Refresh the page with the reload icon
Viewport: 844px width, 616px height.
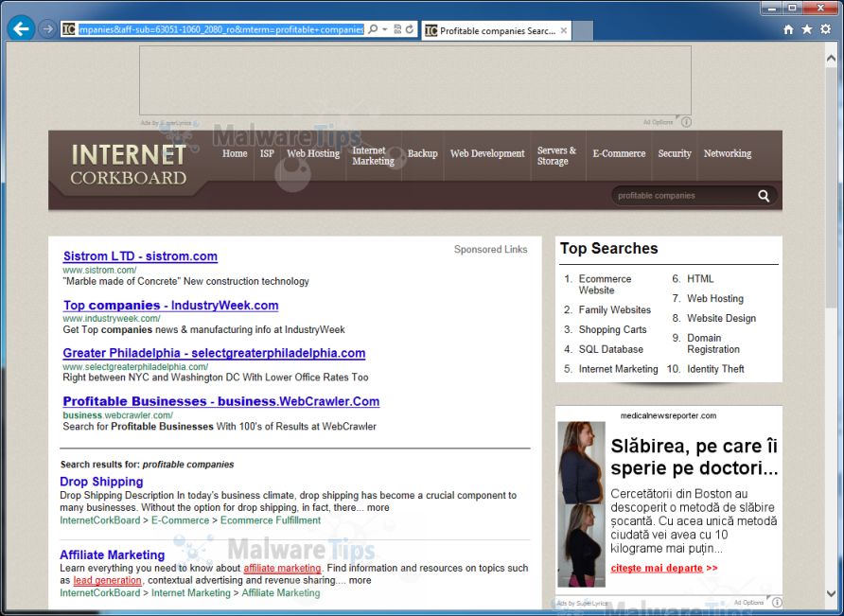(410, 29)
